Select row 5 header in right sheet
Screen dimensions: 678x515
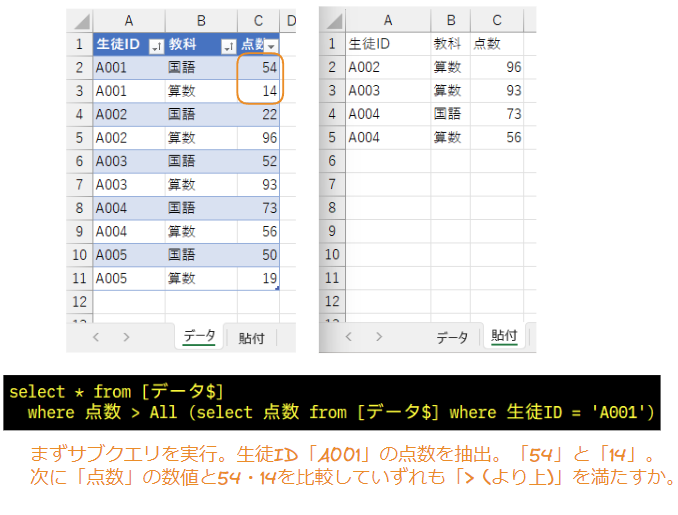332,138
